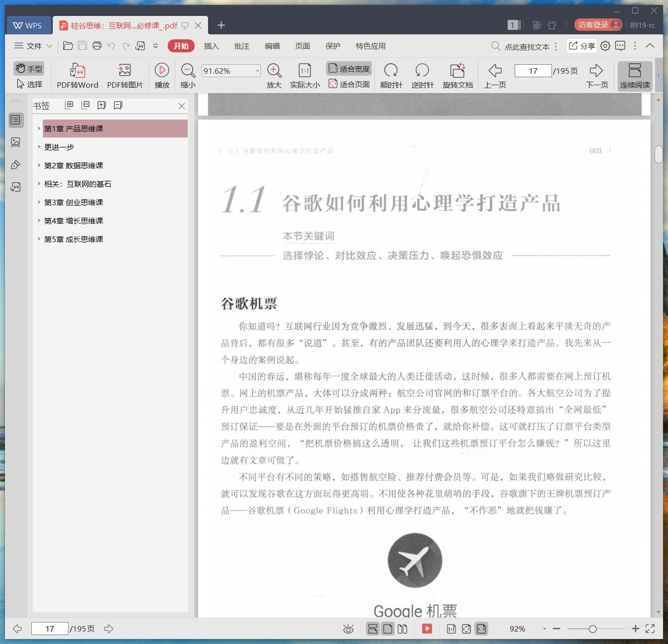Open the 文件 menu dropdown
This screenshot has height=644, width=668.
tap(33, 46)
